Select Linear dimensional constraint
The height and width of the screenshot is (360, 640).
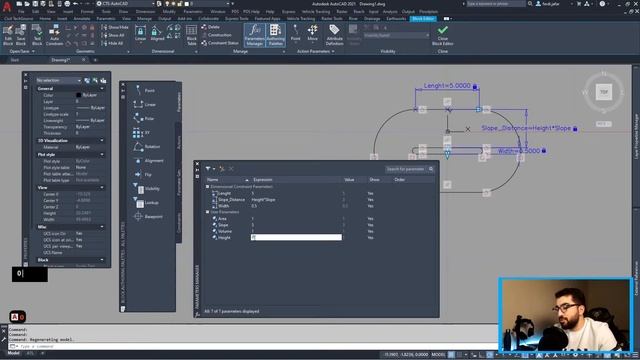coord(140,33)
